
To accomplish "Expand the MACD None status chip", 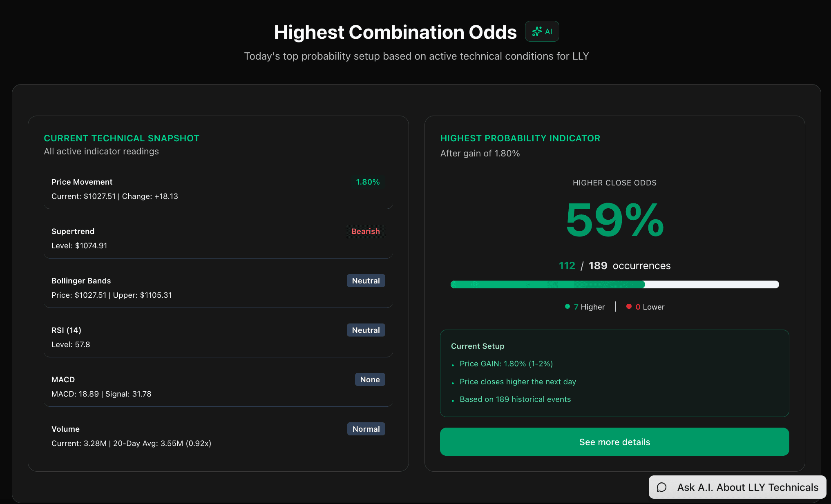I will (370, 379).
